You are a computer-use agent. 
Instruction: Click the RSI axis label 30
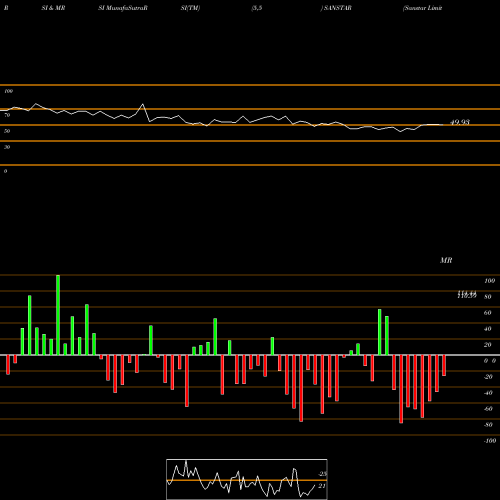tap(7, 147)
